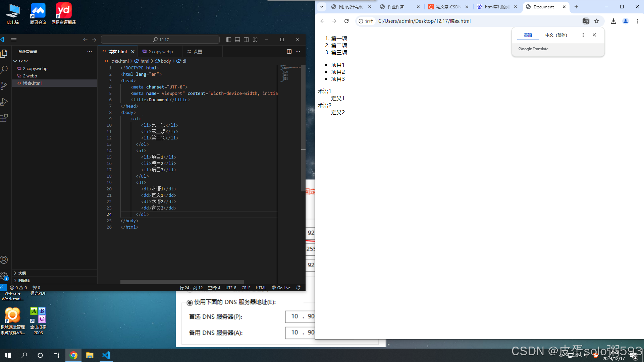The height and width of the screenshot is (362, 644).
Task: Open the Extensions view icon
Action: point(4,118)
